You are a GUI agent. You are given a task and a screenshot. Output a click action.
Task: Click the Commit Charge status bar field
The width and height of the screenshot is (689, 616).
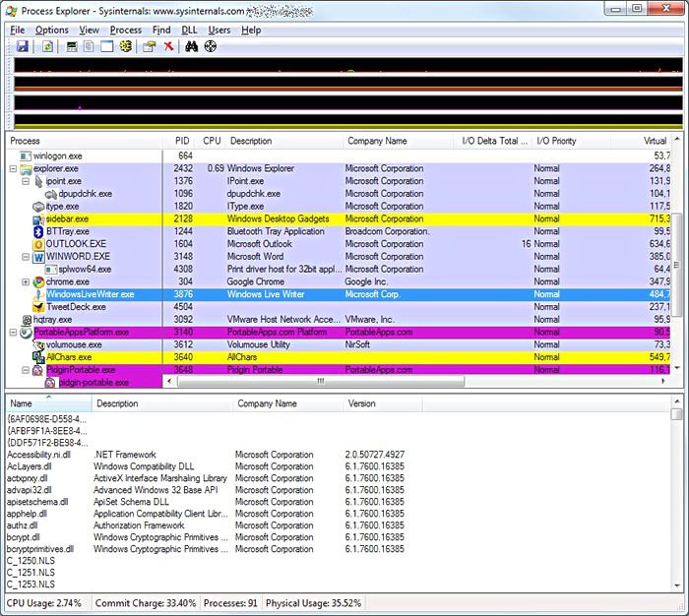tap(146, 603)
